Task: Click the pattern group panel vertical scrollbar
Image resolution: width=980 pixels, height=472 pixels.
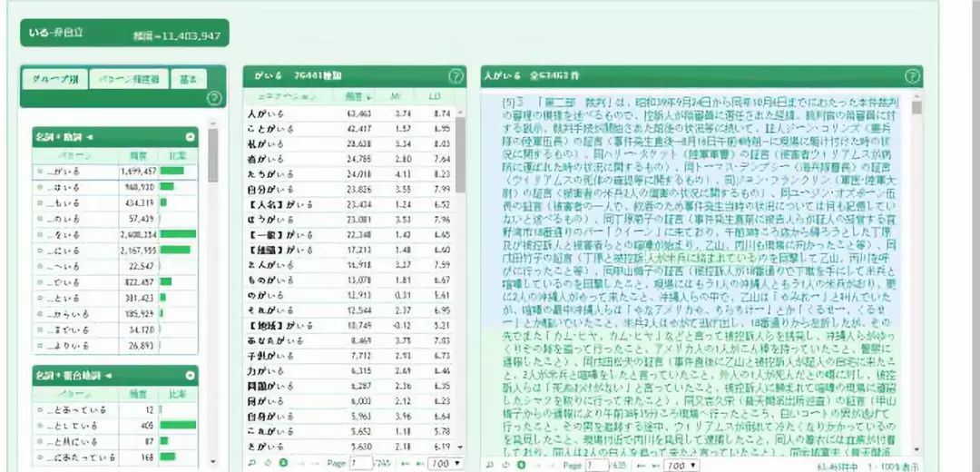Action: (213, 292)
